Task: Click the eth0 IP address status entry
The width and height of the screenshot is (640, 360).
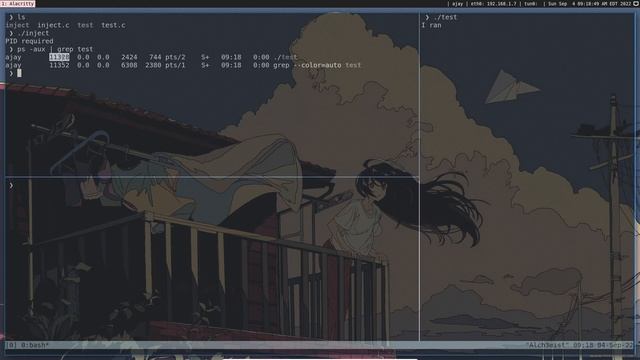Action: pyautogui.click(x=493, y=4)
